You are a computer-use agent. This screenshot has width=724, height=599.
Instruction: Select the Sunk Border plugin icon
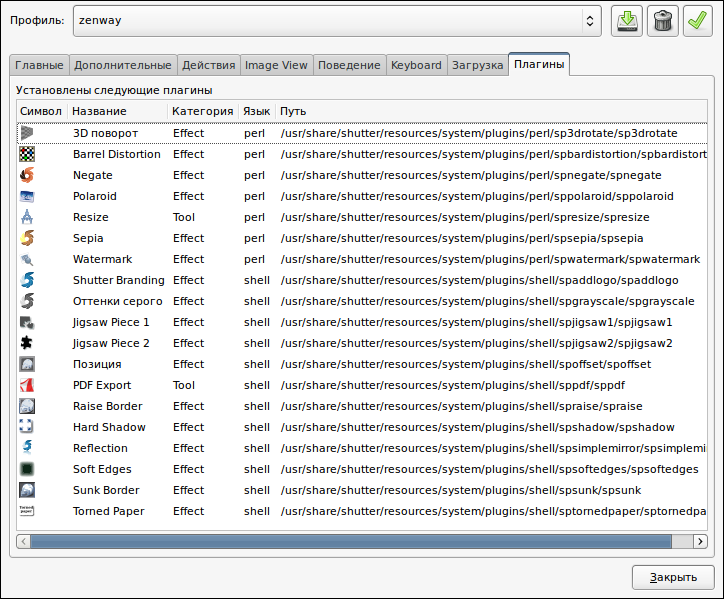click(x=27, y=490)
